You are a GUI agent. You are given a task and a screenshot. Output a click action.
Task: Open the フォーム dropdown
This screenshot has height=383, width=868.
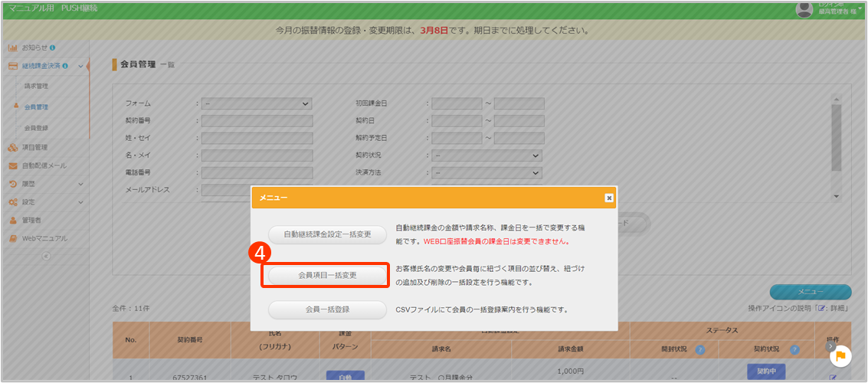tap(257, 103)
